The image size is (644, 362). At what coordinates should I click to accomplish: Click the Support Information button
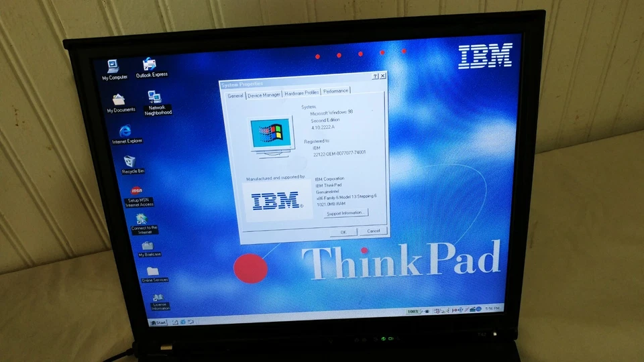(345, 213)
